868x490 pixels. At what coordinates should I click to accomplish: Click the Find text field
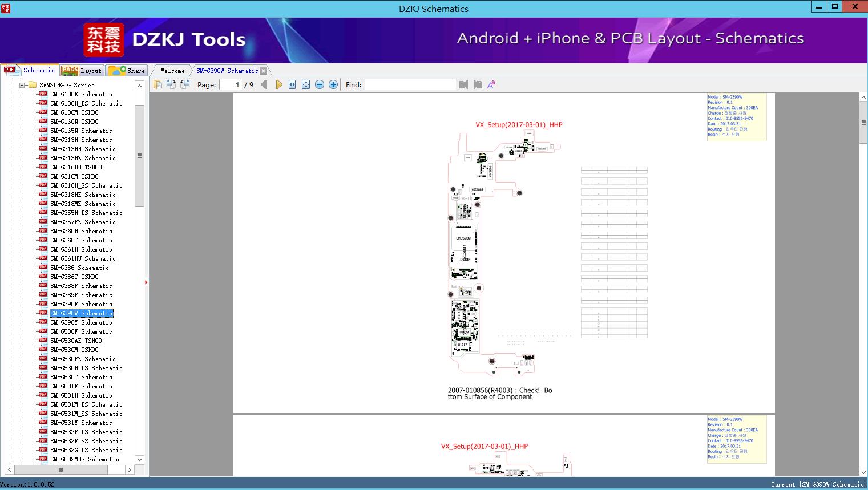(x=410, y=84)
